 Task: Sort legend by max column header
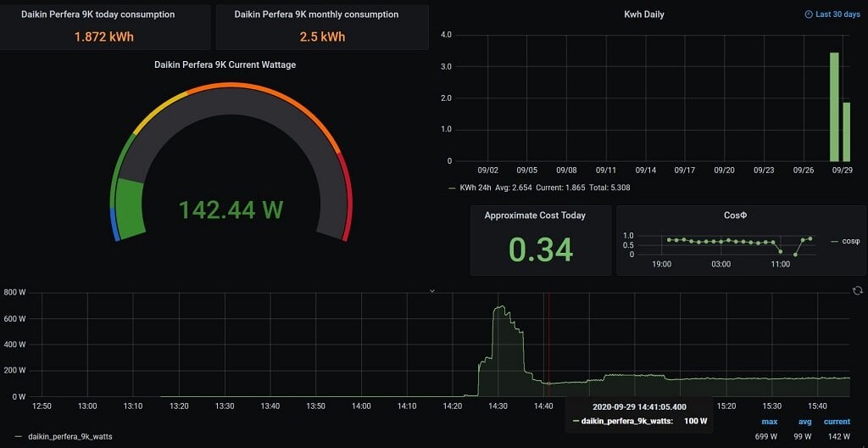(x=770, y=422)
